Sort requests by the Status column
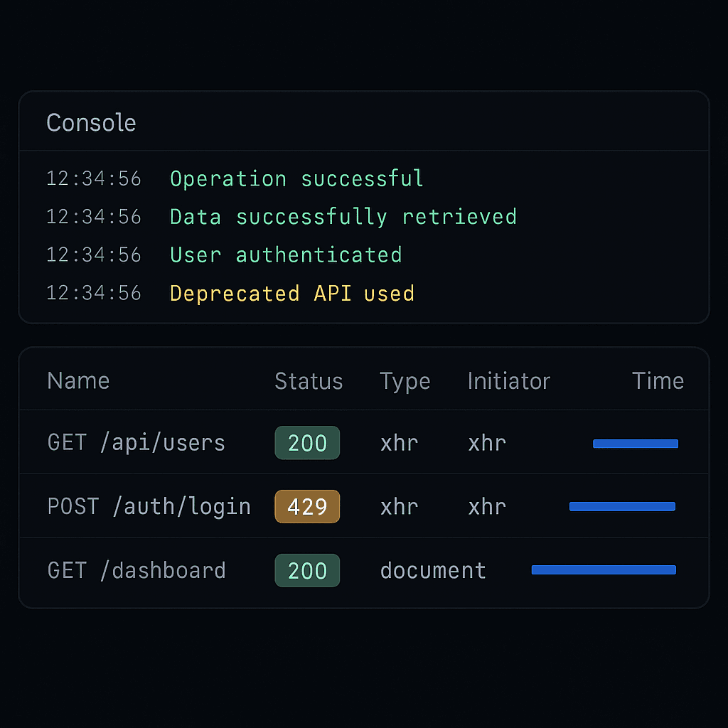Screen dimensions: 728x728 [309, 381]
